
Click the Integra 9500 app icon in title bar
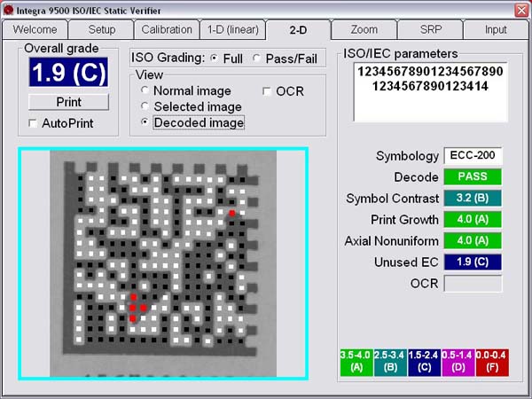(8, 9)
